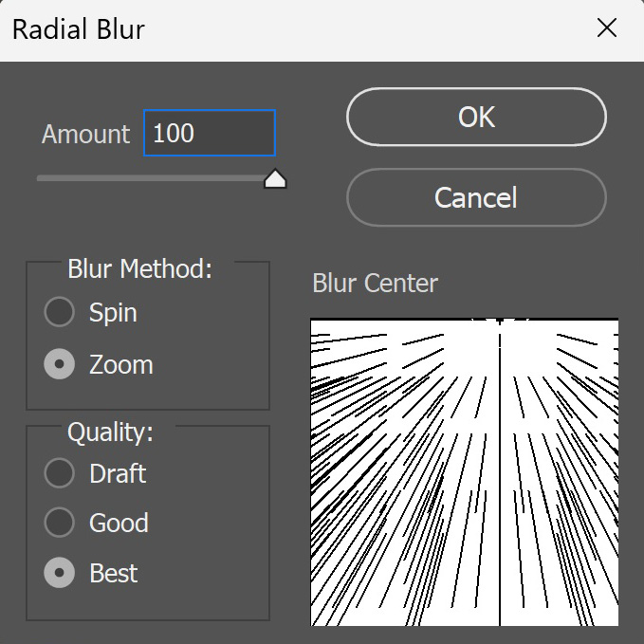Click the middle of the Amount slider track
The height and width of the screenshot is (644, 644).
(x=156, y=178)
